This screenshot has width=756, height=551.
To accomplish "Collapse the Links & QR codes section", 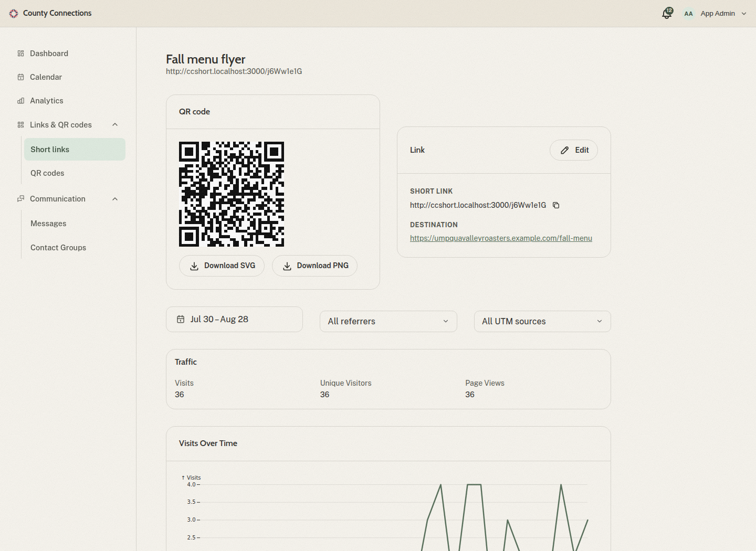I will click(115, 125).
